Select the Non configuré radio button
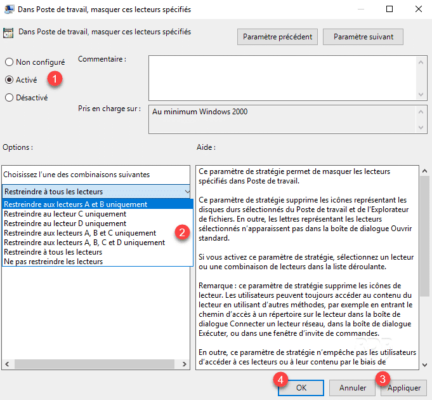 [x=9, y=62]
